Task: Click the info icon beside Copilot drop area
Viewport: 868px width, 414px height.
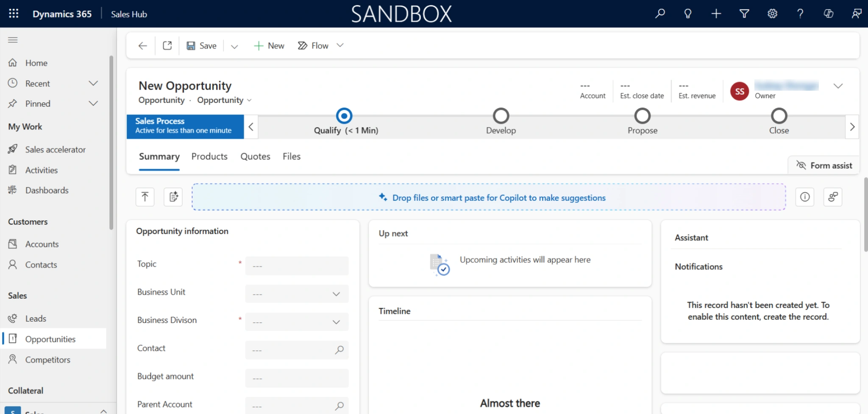Action: (804, 197)
